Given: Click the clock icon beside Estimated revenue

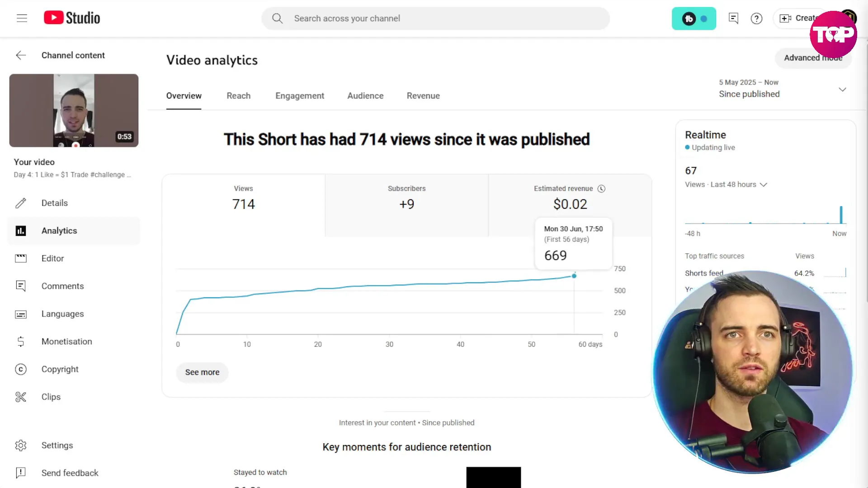Looking at the screenshot, I should (601, 189).
